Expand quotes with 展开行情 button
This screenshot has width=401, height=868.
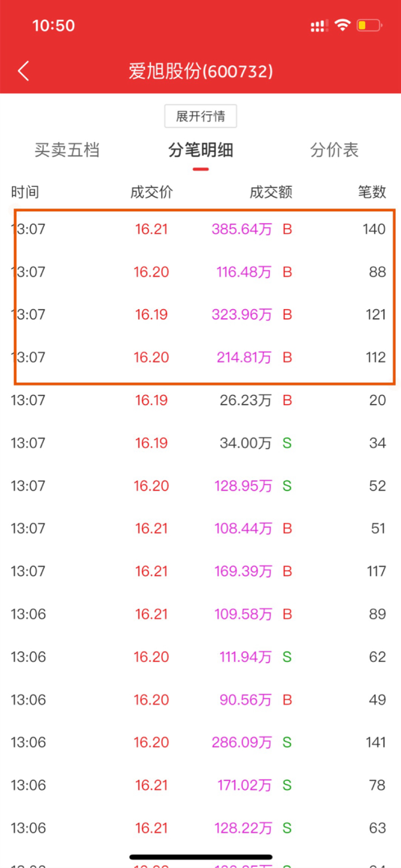[x=200, y=116]
